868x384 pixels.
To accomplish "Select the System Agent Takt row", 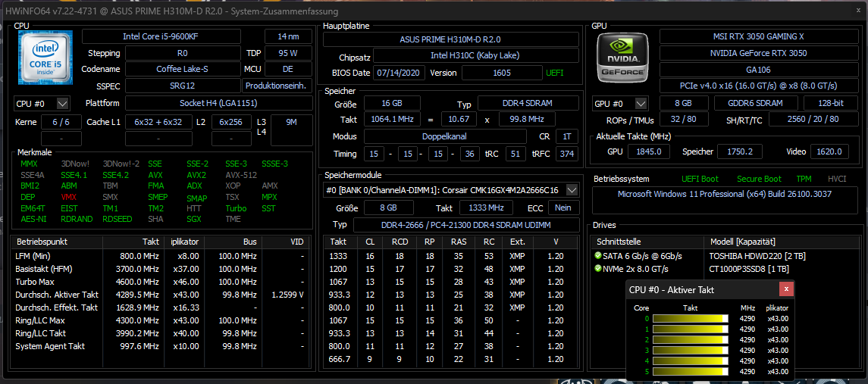I will pyautogui.click(x=161, y=346).
